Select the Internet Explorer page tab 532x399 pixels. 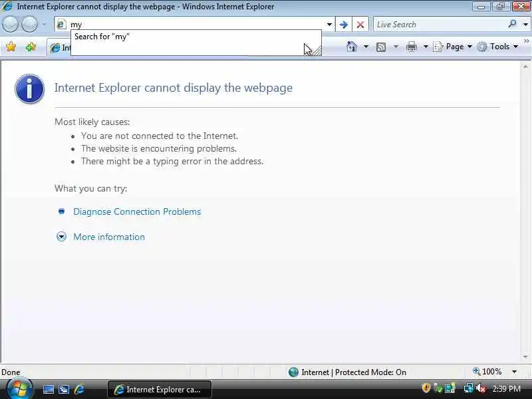click(60, 48)
